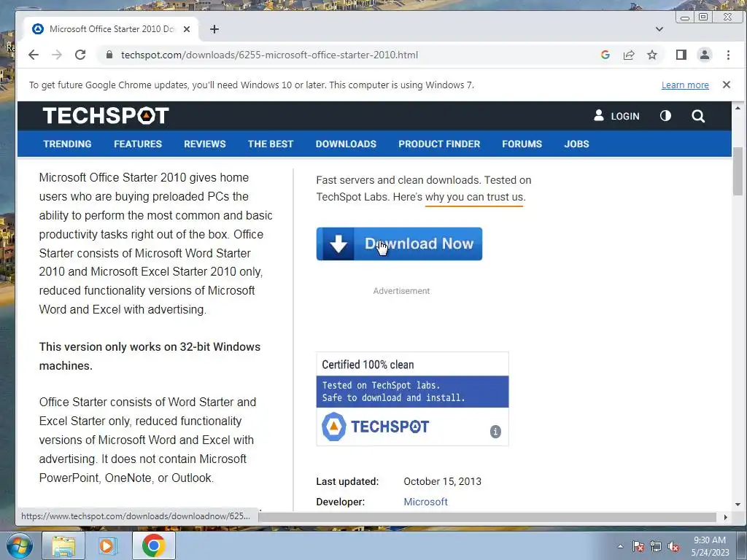Click the Download Now button

tap(399, 244)
